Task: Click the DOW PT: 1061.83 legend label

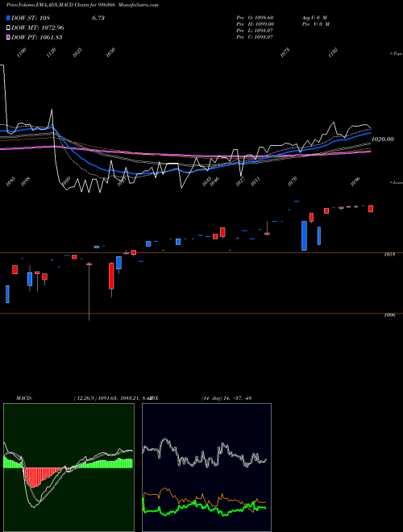Action: click(36, 37)
